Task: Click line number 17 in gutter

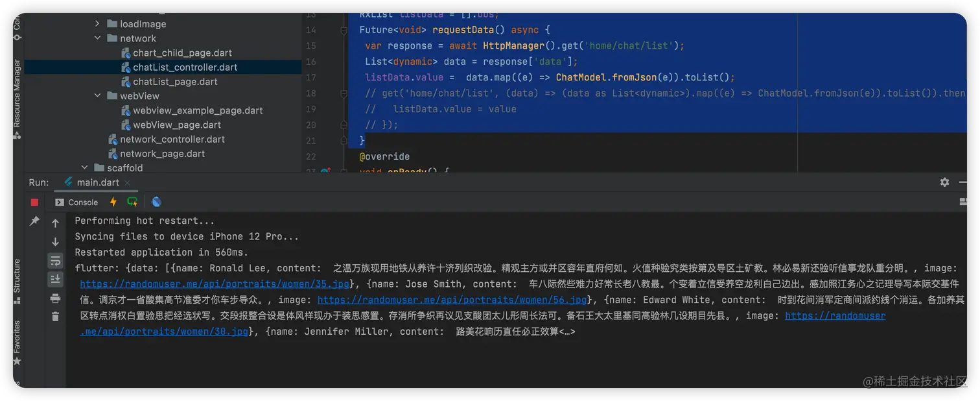Action: (310, 78)
